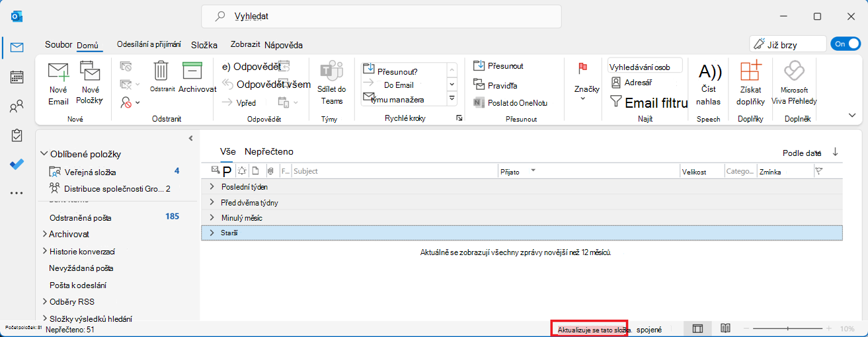
Task: Open the Nápověda help tab
Action: tap(284, 45)
